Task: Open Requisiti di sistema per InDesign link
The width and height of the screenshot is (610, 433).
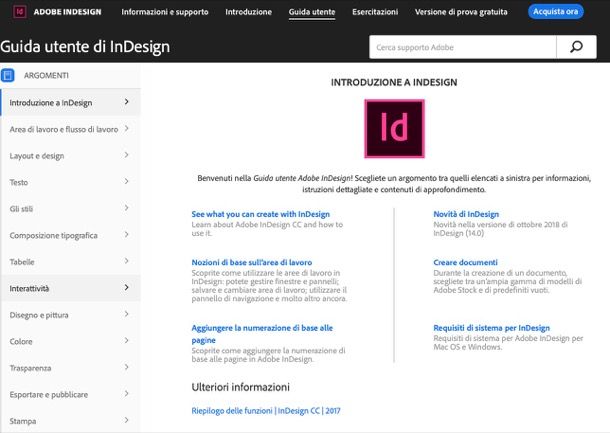Action: pyautogui.click(x=492, y=328)
